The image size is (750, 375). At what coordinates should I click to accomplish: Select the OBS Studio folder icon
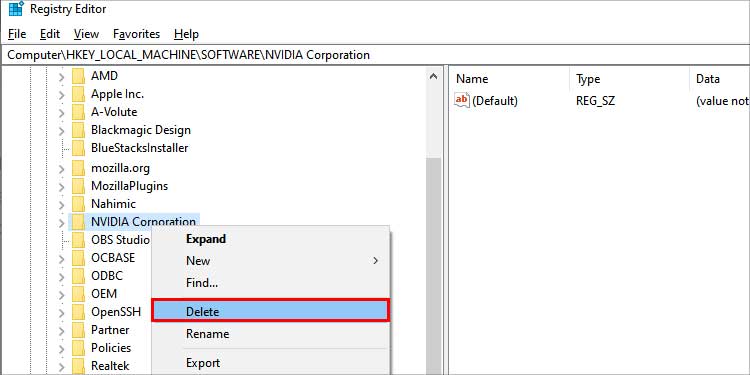[x=78, y=240]
